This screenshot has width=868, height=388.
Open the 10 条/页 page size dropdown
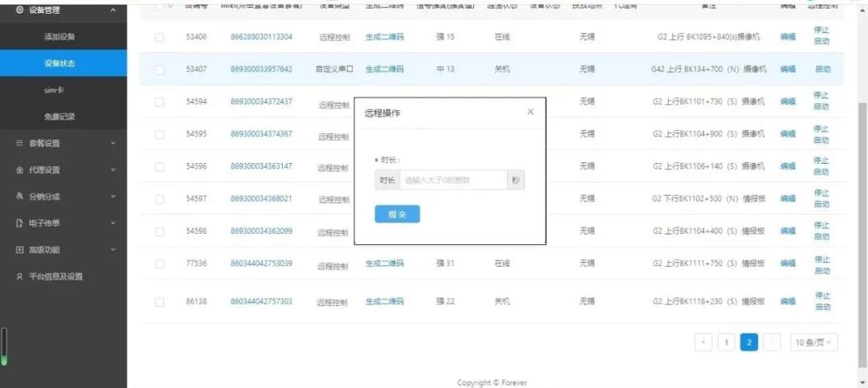point(813,342)
